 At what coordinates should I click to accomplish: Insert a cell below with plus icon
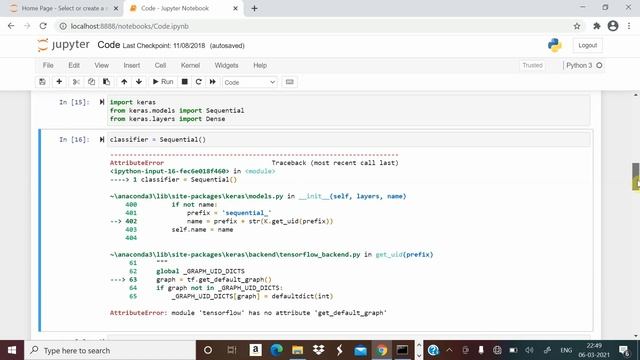click(59, 82)
